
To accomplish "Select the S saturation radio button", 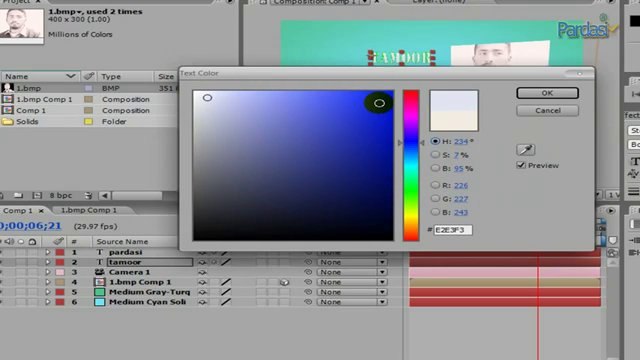I will 435,155.
